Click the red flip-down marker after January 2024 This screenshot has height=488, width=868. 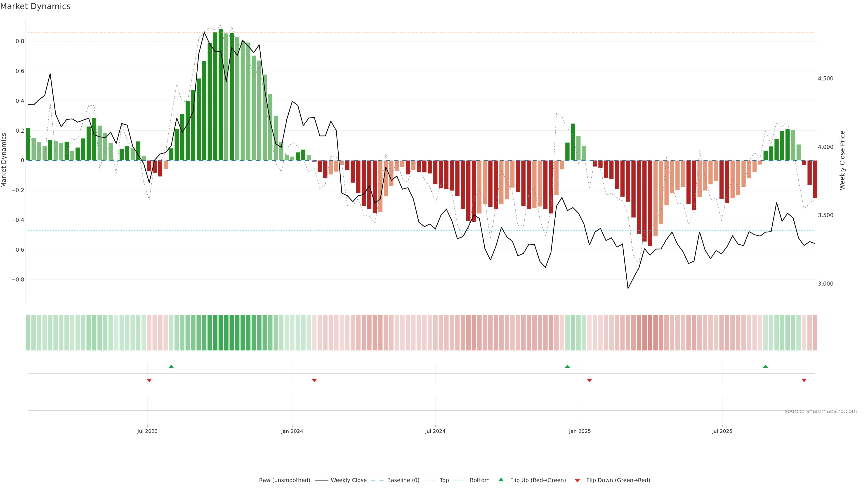pos(314,380)
